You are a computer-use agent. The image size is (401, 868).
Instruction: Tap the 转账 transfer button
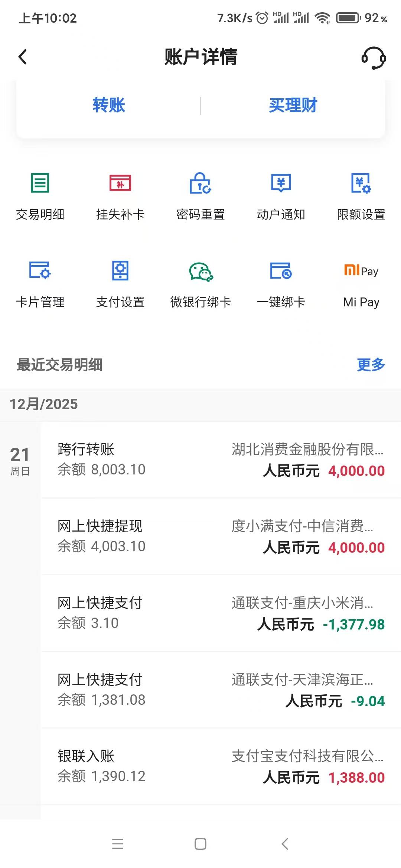click(x=109, y=105)
